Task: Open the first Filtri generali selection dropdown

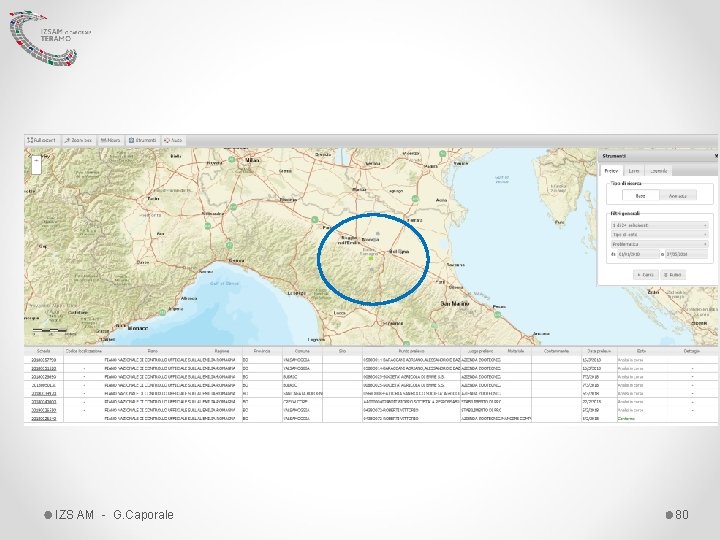Action: pyautogui.click(x=659, y=225)
